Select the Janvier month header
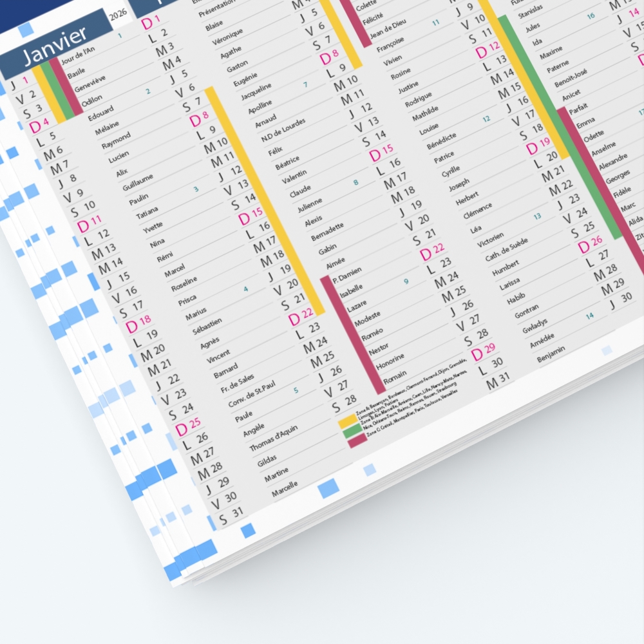Image resolution: width=644 pixels, height=644 pixels. click(x=56, y=44)
